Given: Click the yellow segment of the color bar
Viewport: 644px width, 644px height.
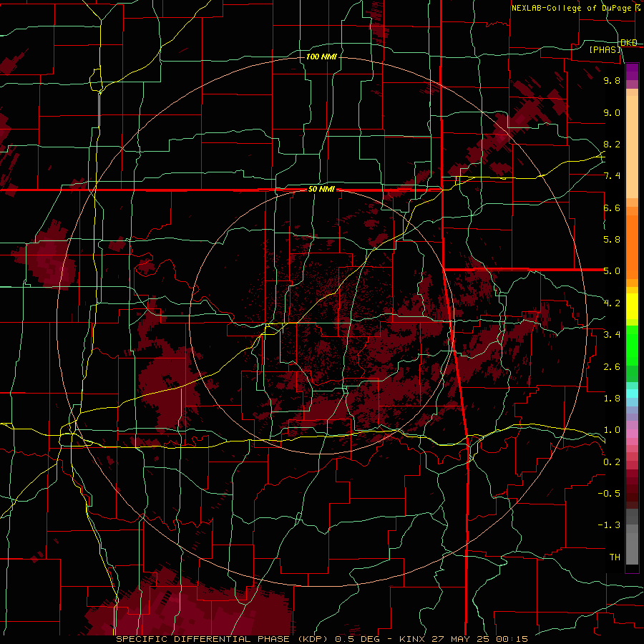Looking at the screenshot, I should tap(632, 306).
